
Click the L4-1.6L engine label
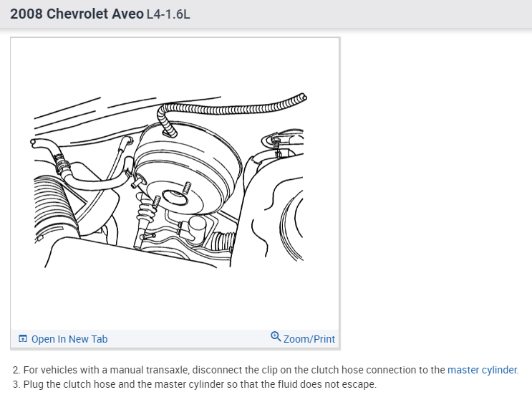point(168,14)
